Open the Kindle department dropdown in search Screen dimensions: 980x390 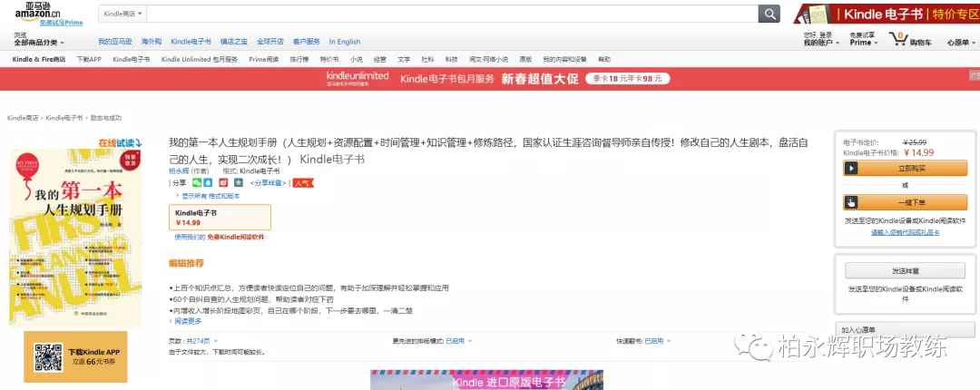[x=122, y=13]
